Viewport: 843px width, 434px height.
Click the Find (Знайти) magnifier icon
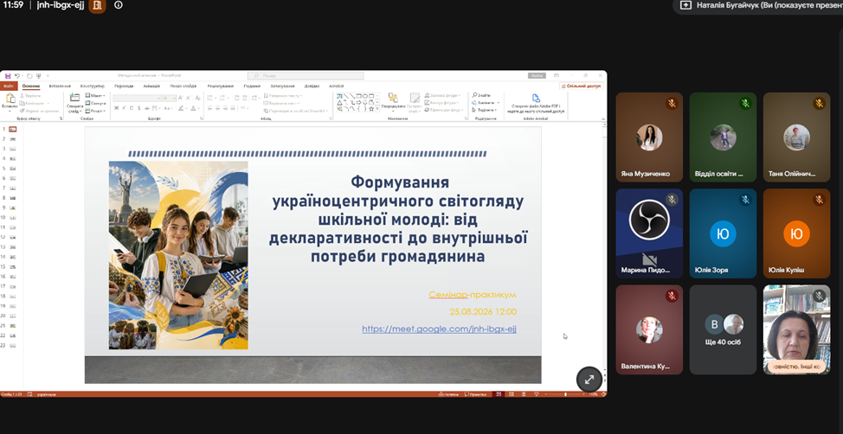(475, 95)
